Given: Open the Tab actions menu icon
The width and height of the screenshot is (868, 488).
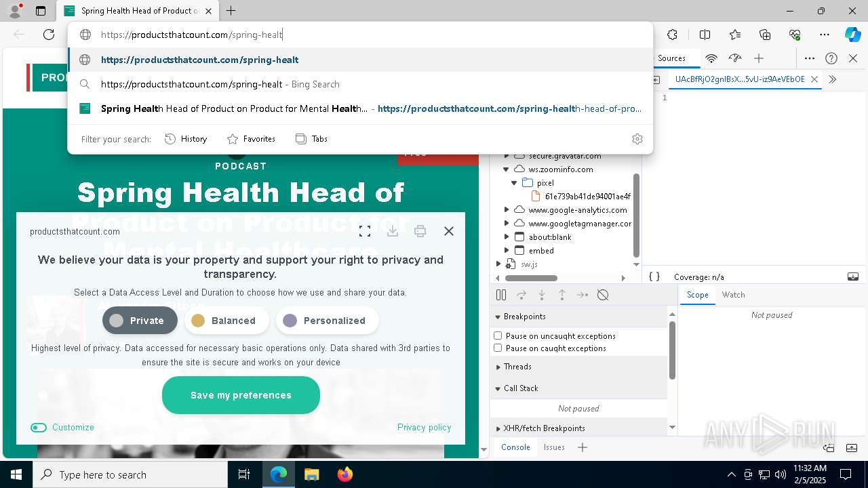Looking at the screenshot, I should coord(41,11).
